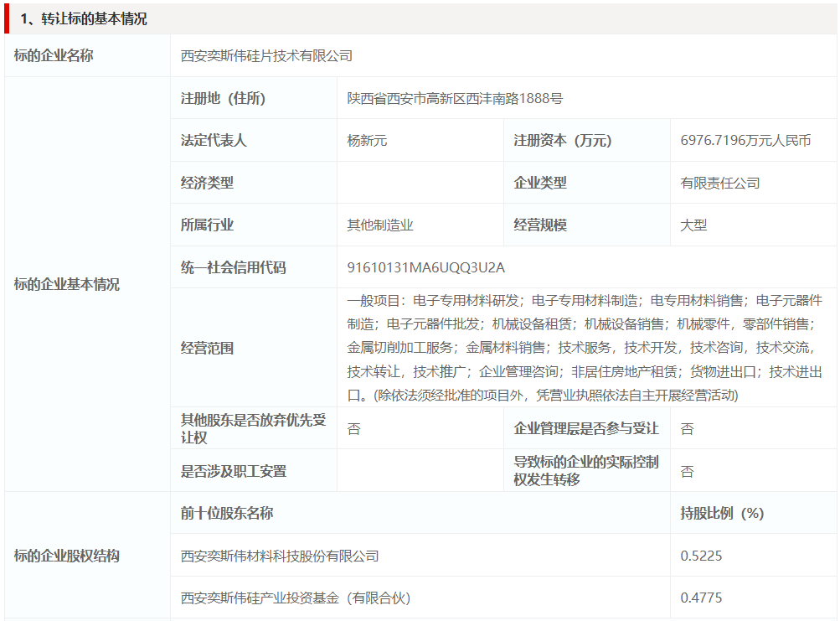840x621 pixels.
Task: Select legal representative name 杨新元
Action: (x=367, y=141)
